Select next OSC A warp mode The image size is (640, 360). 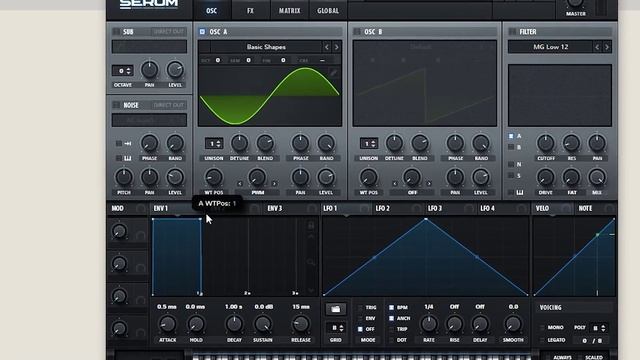coord(274,184)
